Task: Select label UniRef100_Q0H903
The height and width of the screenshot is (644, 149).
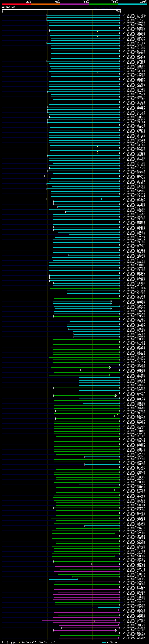Action: click(x=133, y=66)
